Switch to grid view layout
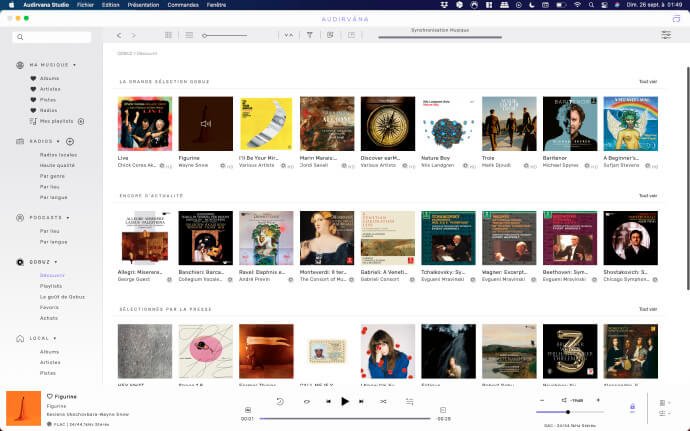This screenshot has height=431, width=690. (168, 35)
